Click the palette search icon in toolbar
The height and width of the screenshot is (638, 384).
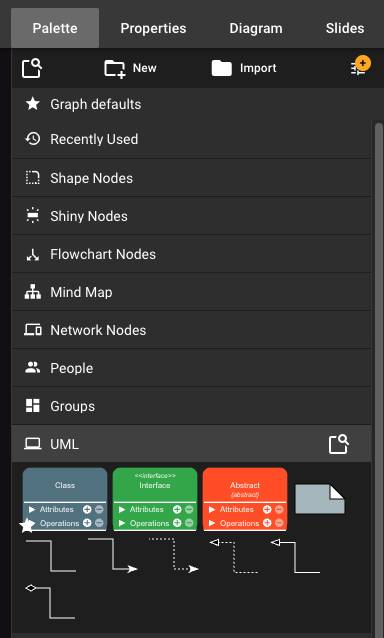point(32,68)
